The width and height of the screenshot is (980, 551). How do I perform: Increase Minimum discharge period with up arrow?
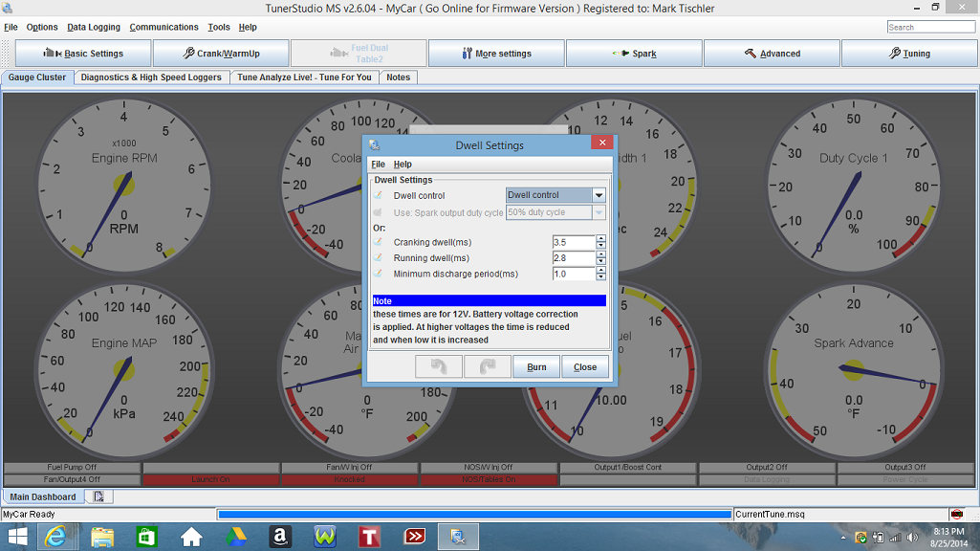[x=600, y=270]
